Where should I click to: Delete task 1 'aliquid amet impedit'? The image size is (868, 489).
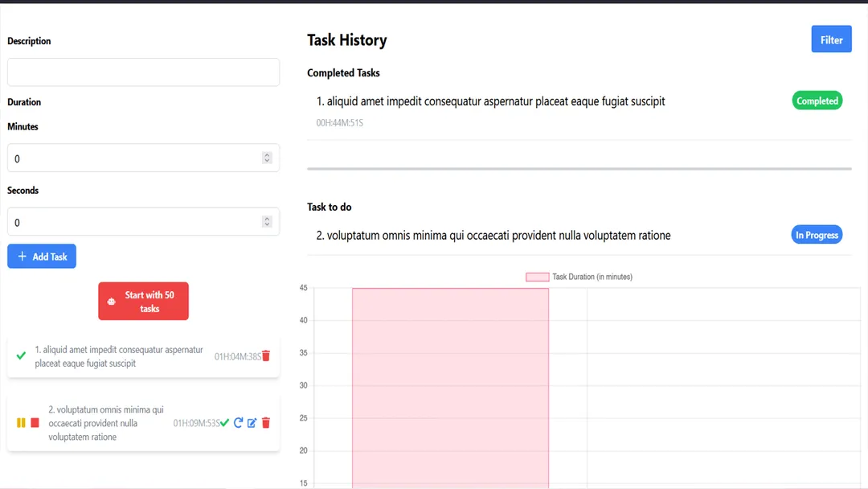[266, 355]
